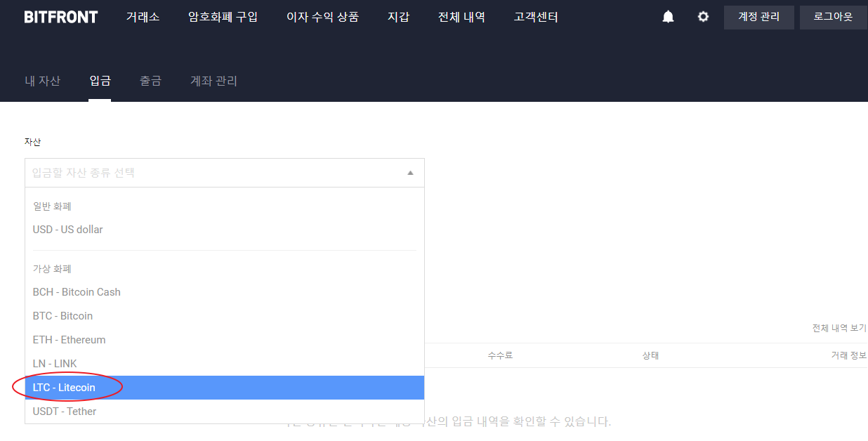Open the 고객센터 menu

pyautogui.click(x=536, y=17)
